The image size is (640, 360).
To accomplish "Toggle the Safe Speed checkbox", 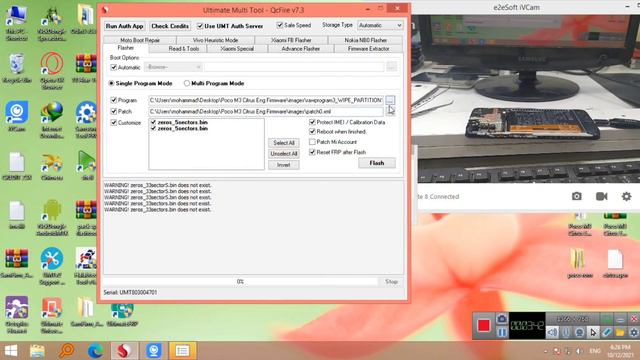I will [x=280, y=25].
